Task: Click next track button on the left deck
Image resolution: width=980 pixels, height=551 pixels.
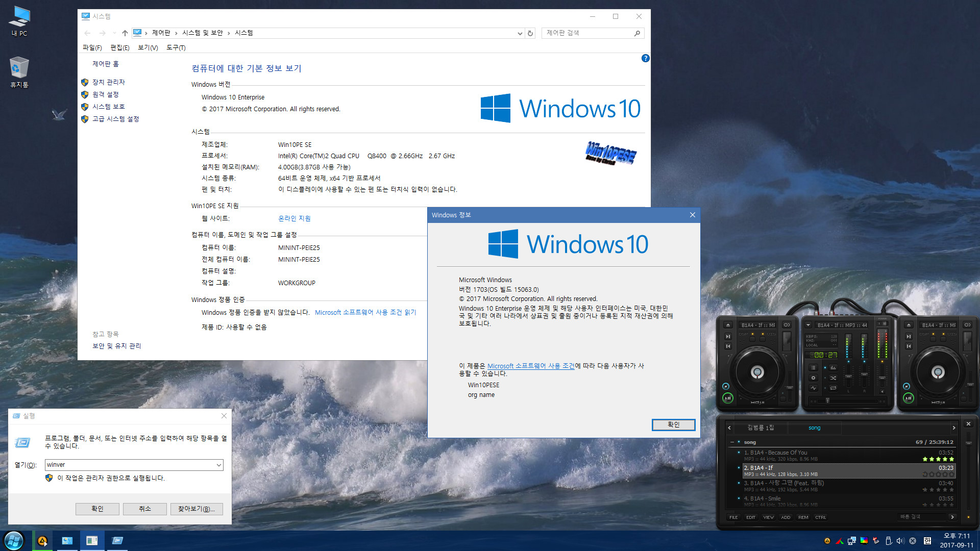Action: coord(728,336)
